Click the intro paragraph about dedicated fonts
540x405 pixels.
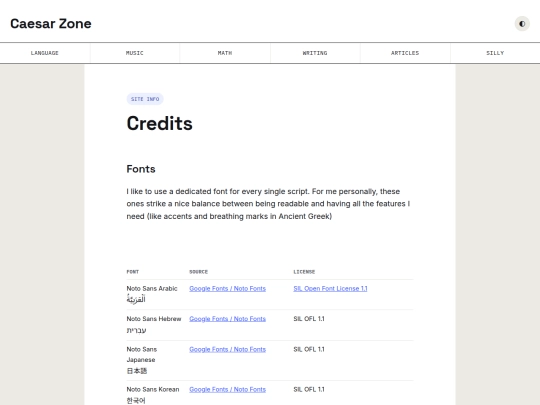point(268,204)
